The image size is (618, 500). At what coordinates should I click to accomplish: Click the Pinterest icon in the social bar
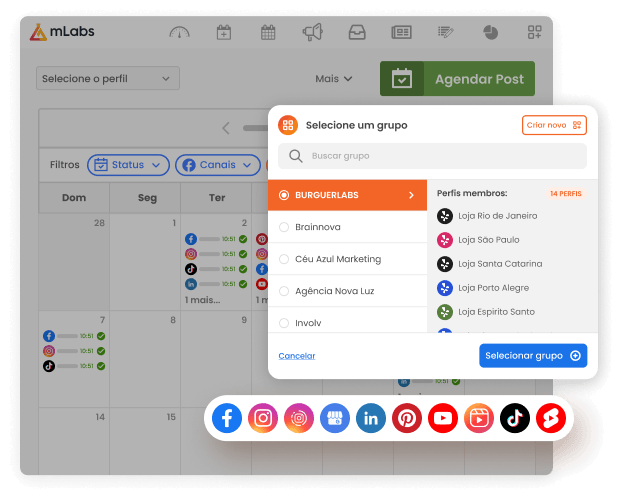tap(407, 418)
